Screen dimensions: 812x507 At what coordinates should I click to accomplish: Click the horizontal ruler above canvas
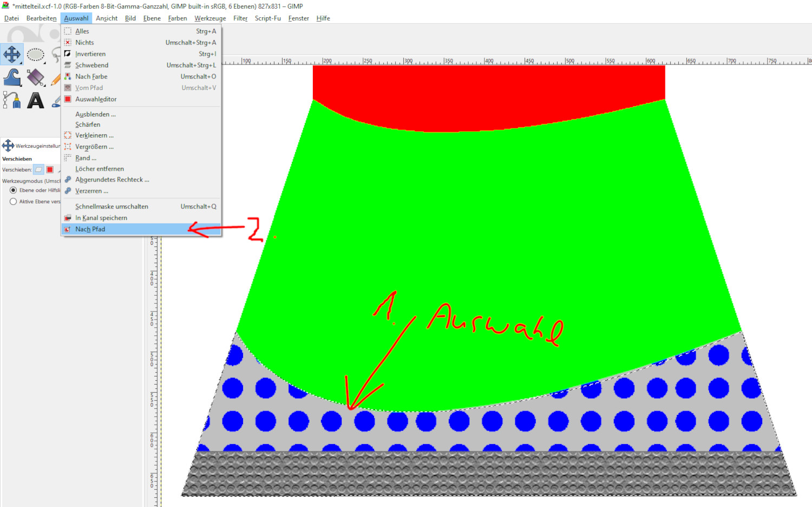pos(487,61)
